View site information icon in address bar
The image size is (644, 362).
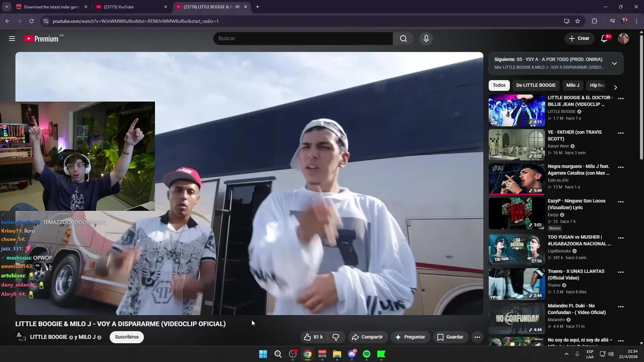tap(46, 21)
